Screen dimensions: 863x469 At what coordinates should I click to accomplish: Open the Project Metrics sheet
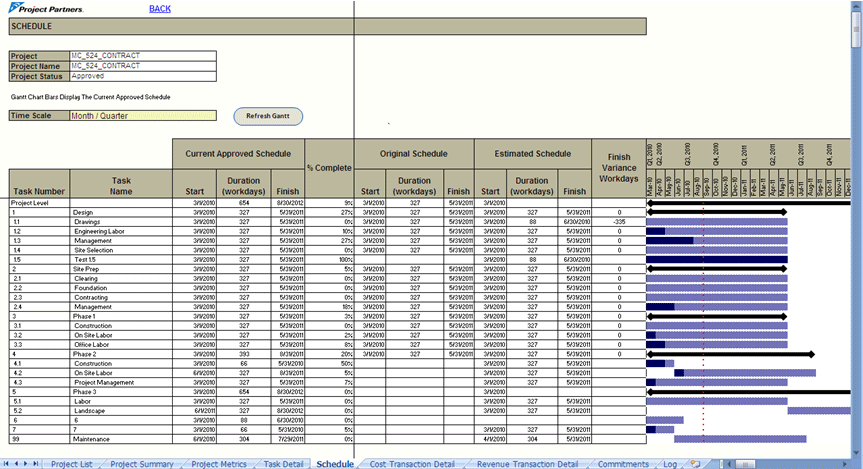(219, 464)
